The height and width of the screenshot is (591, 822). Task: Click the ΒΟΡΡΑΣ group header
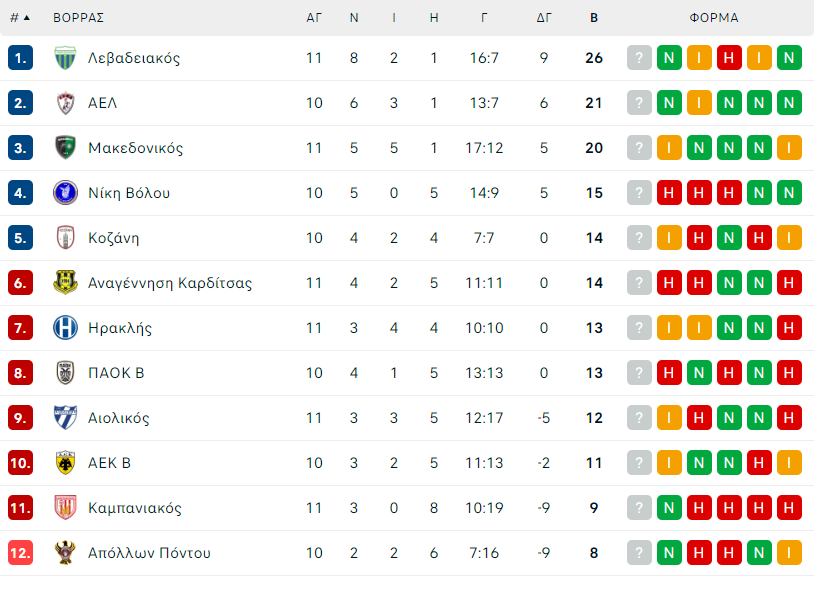(79, 18)
